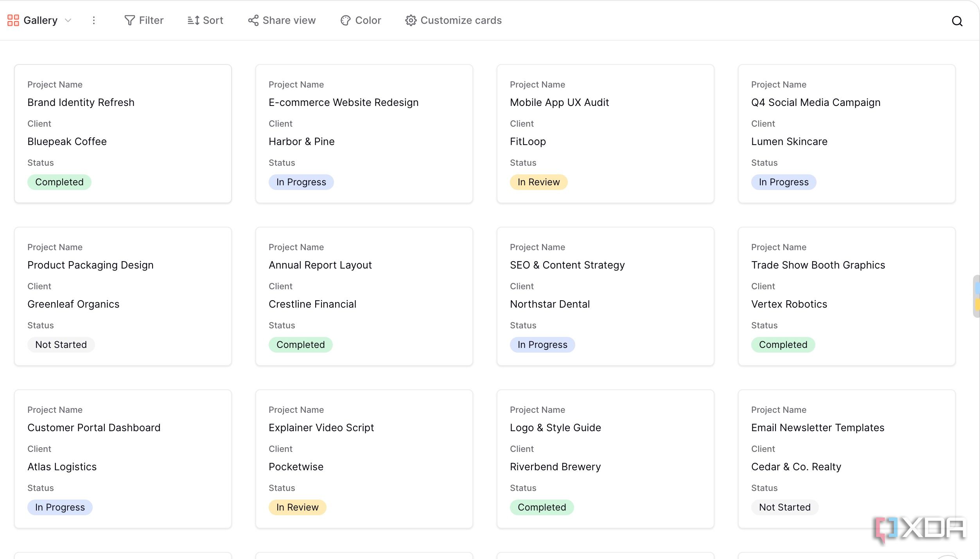Open the E-commerce Website Redesign card
The width and height of the screenshot is (980, 559).
pyautogui.click(x=364, y=134)
